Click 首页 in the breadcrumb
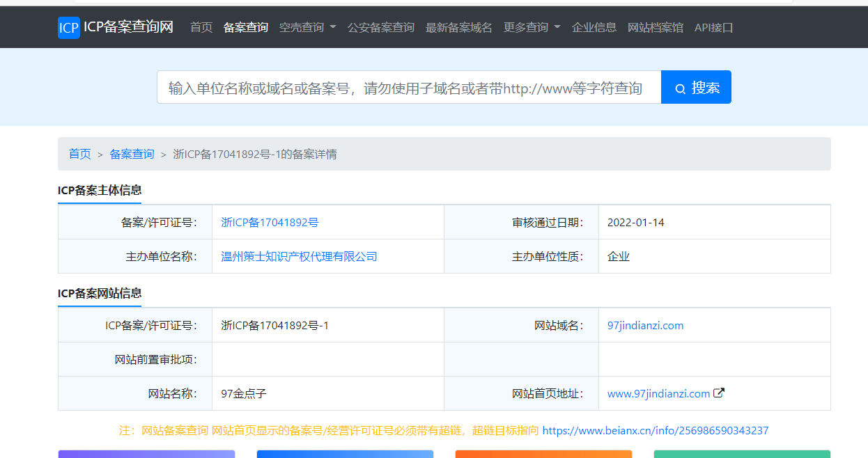Image resolution: width=868 pixels, height=458 pixels. [x=80, y=154]
